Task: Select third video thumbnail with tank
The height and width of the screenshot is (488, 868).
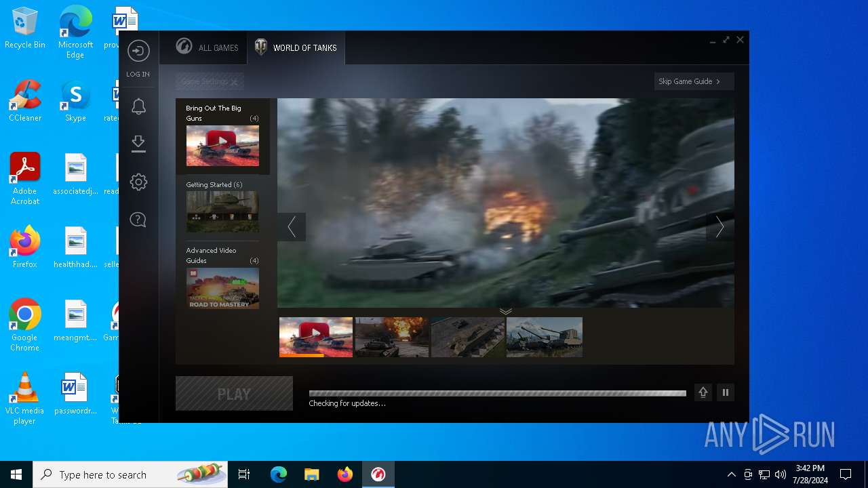Action: pos(468,337)
